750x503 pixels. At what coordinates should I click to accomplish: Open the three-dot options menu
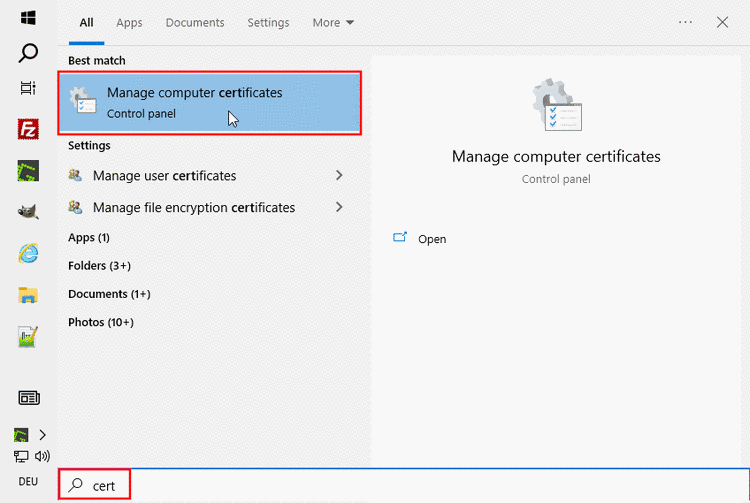pos(685,22)
